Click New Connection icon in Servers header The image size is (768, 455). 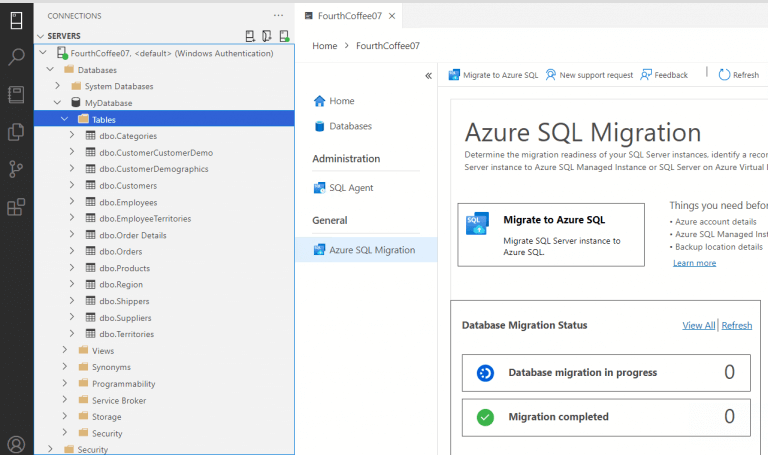[x=250, y=36]
